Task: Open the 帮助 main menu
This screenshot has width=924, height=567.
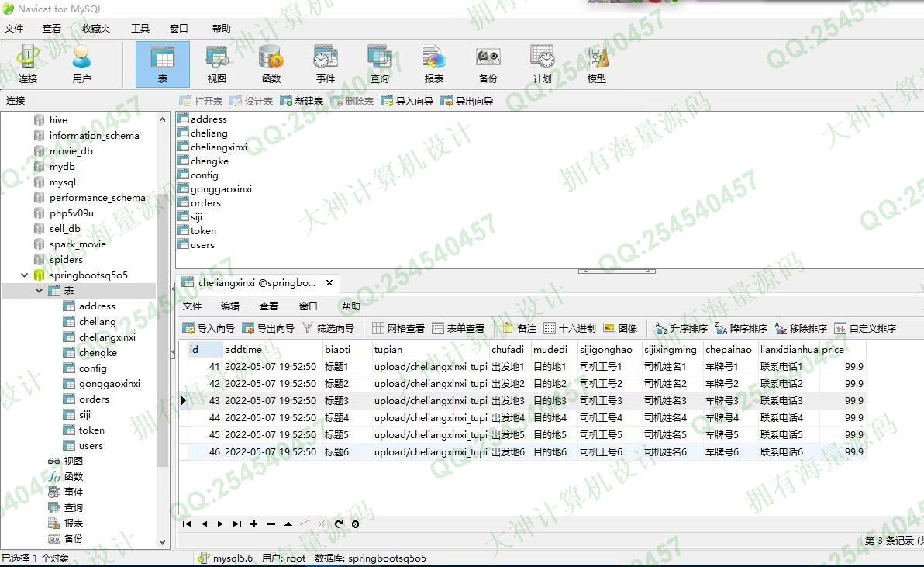Action: tap(222, 28)
